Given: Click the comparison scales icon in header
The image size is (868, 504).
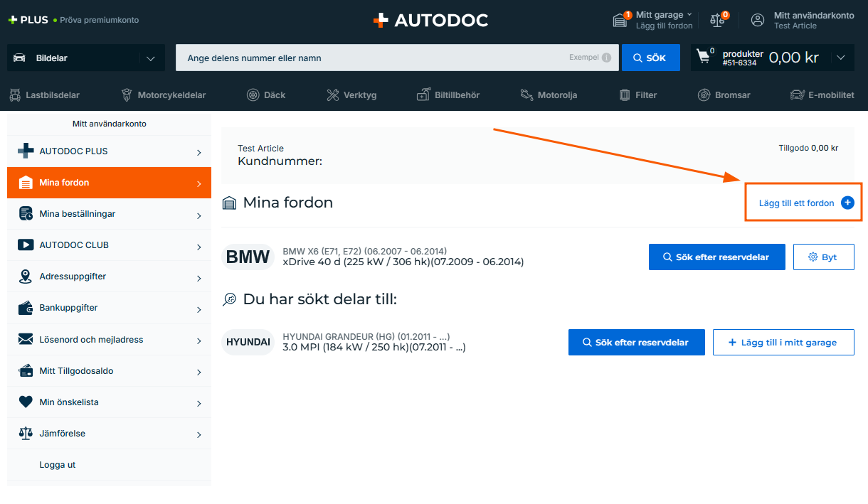Looking at the screenshot, I should point(717,20).
